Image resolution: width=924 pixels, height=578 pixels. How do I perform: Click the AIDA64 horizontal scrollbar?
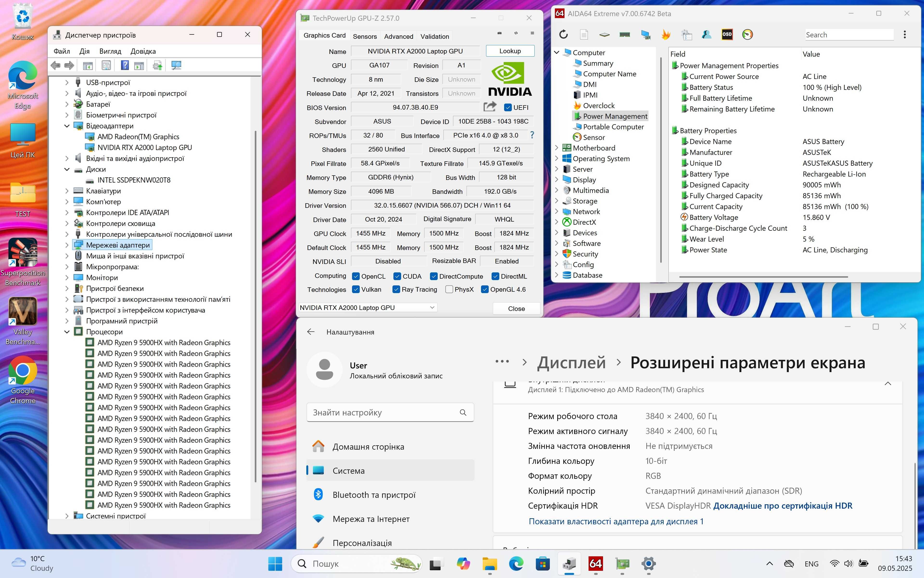[x=764, y=277]
